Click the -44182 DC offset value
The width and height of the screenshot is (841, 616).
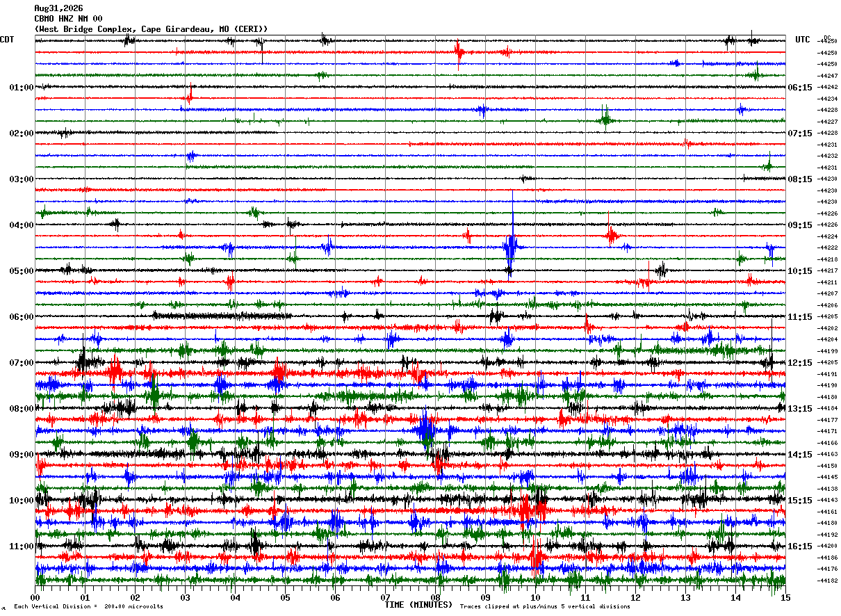[828, 580]
